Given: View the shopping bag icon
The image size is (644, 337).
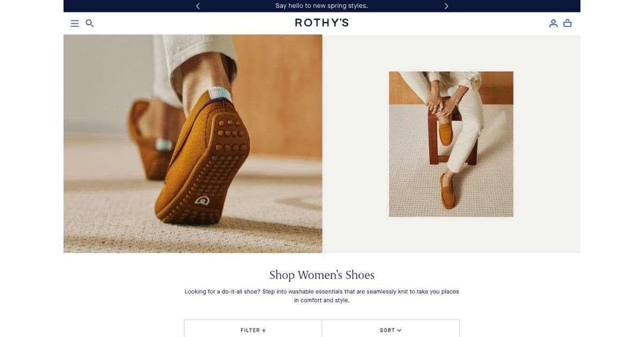Looking at the screenshot, I should pyautogui.click(x=568, y=23).
